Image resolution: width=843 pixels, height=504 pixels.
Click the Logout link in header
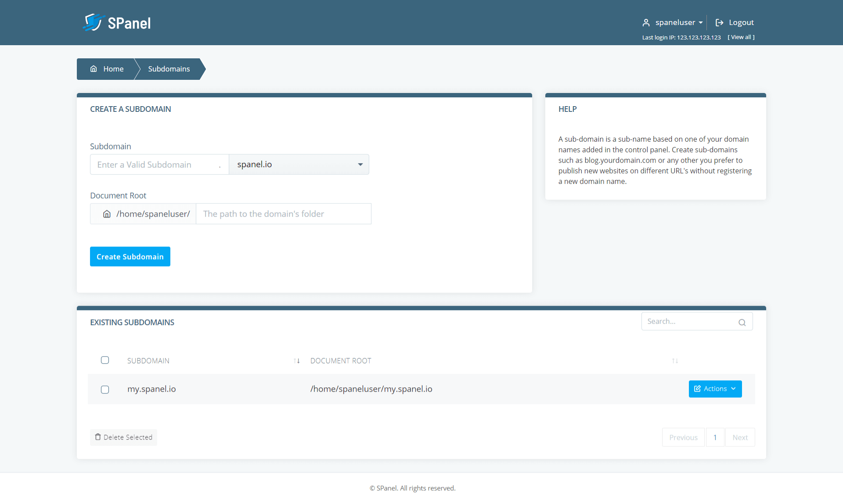tap(735, 22)
